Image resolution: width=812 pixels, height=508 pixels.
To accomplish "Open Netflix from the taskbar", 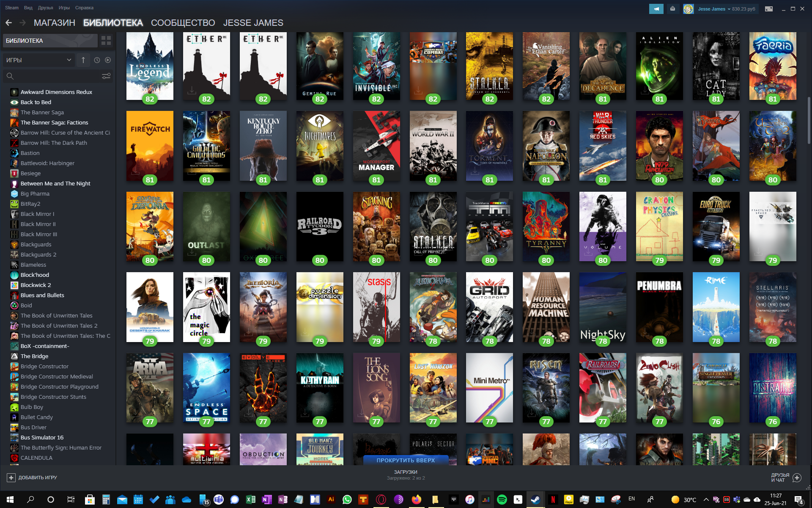I will click(x=552, y=500).
